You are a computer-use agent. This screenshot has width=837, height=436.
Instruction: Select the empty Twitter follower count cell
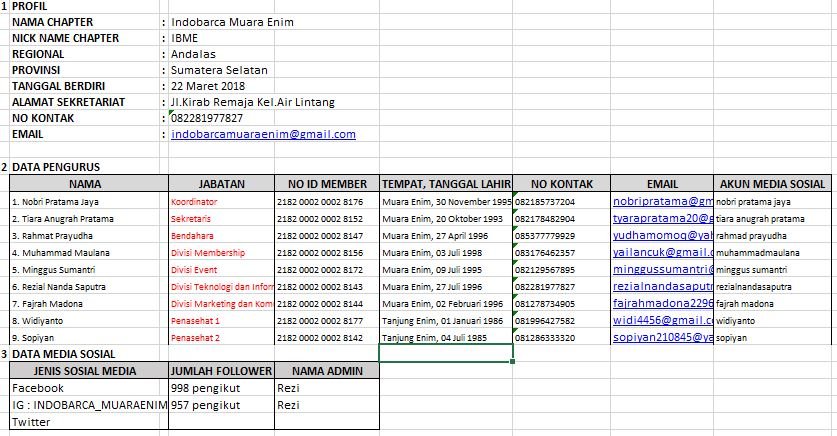222,422
